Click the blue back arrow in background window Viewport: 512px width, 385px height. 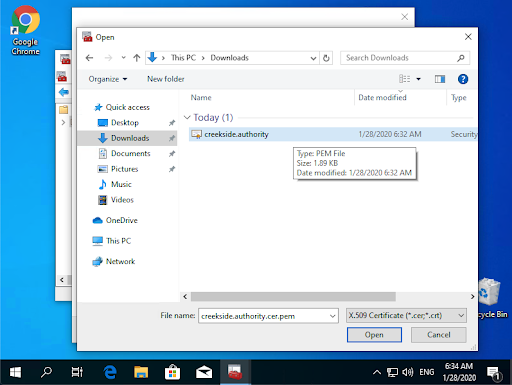tap(63, 92)
